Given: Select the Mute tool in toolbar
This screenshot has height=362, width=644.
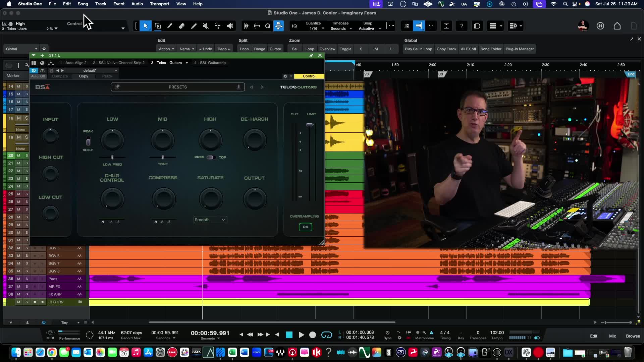Looking at the screenshot, I should 206,26.
